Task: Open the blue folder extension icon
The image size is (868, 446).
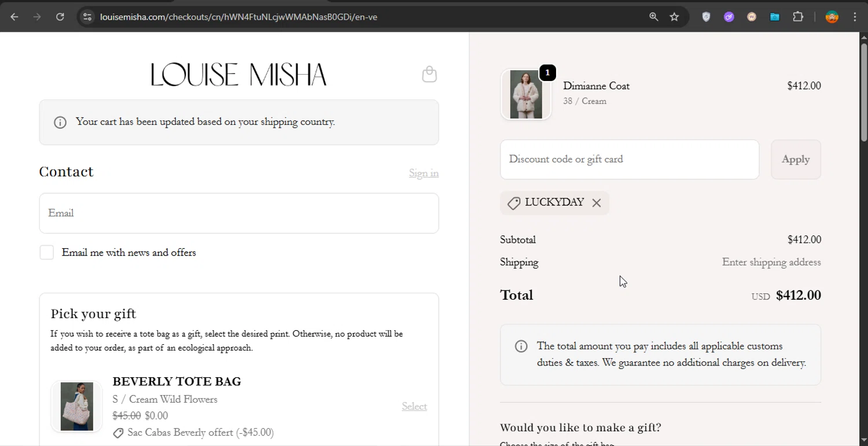Action: 775,17
